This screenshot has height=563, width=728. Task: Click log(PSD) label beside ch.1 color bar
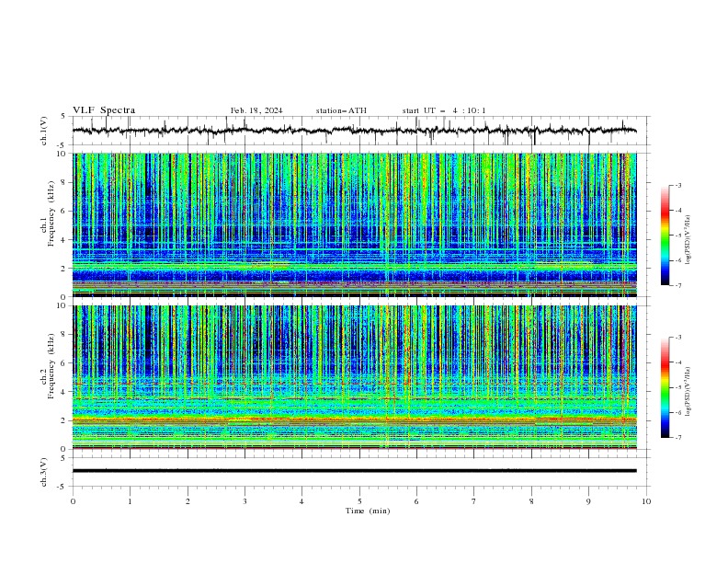(688, 240)
